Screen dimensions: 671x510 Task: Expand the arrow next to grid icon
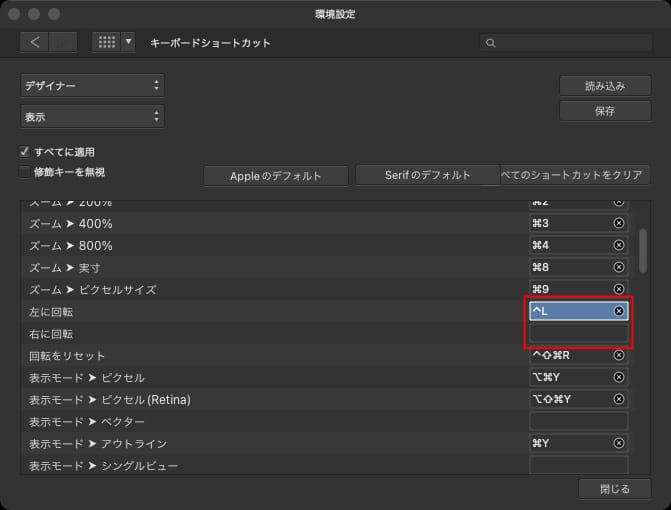128,42
